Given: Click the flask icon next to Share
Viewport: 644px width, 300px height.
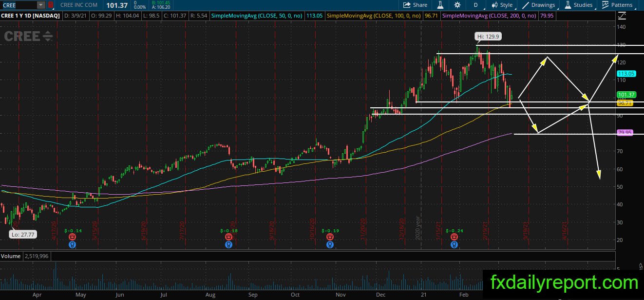Looking at the screenshot, I should point(439,5).
